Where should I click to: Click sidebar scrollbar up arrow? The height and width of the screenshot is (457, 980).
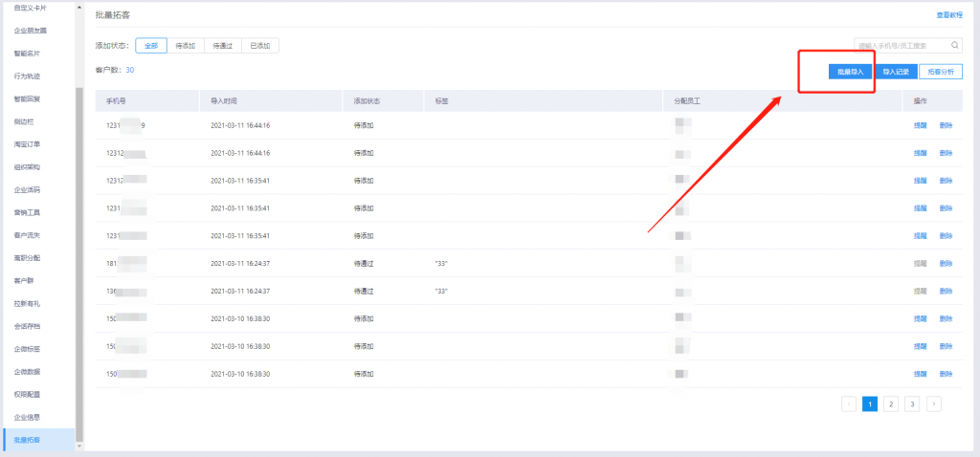(x=78, y=8)
